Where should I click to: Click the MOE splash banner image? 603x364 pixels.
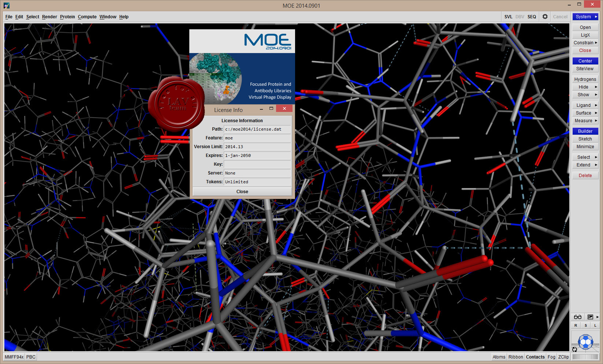pos(242,67)
